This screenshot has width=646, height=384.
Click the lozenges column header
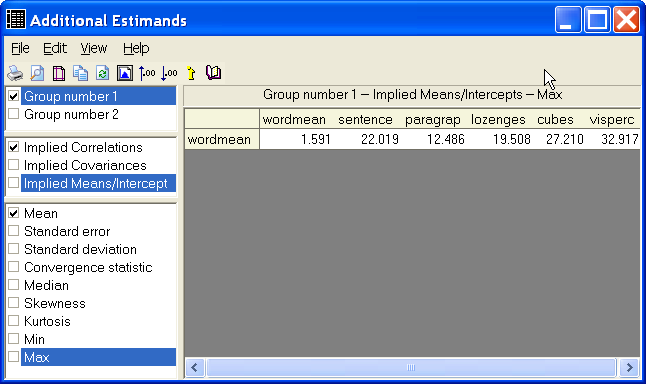[x=498, y=119]
